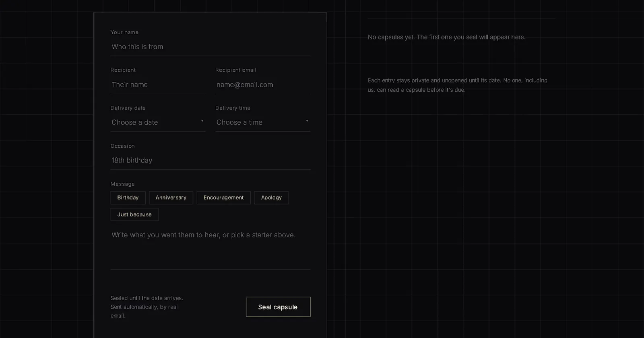Click the 'No capsules yet' notice text

(x=446, y=37)
